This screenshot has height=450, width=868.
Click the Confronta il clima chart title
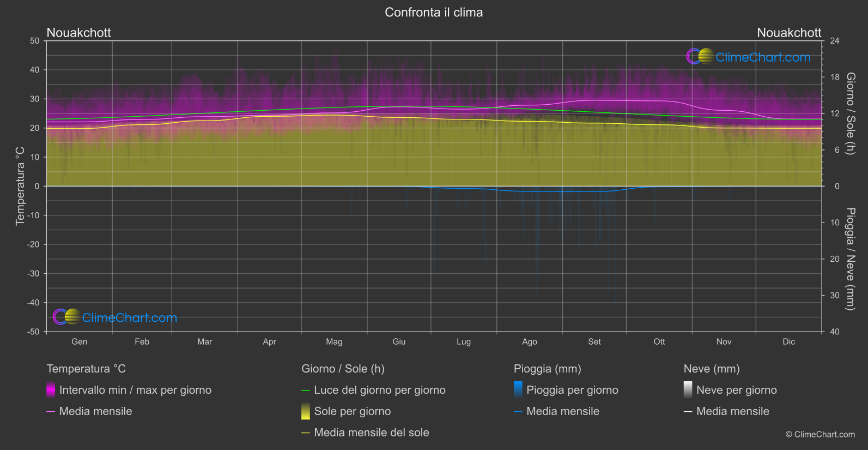[434, 12]
